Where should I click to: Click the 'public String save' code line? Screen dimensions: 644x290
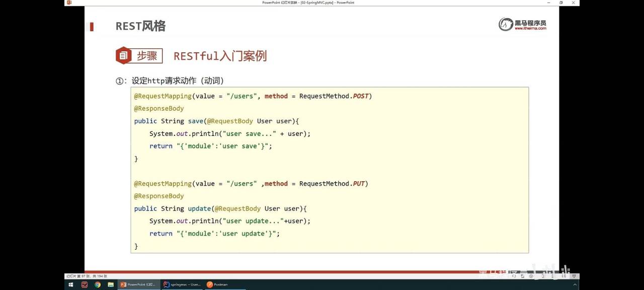click(216, 121)
